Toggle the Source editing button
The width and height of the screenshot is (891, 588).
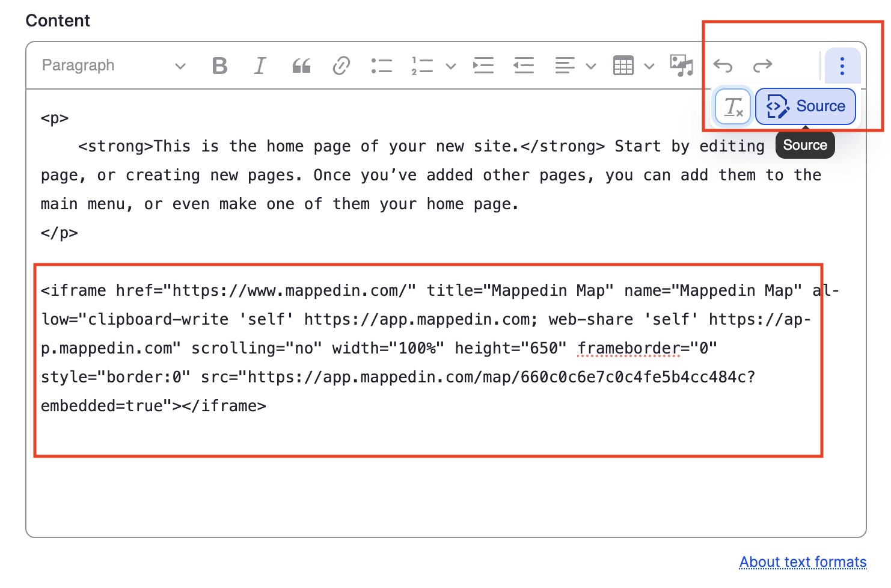[x=806, y=106]
